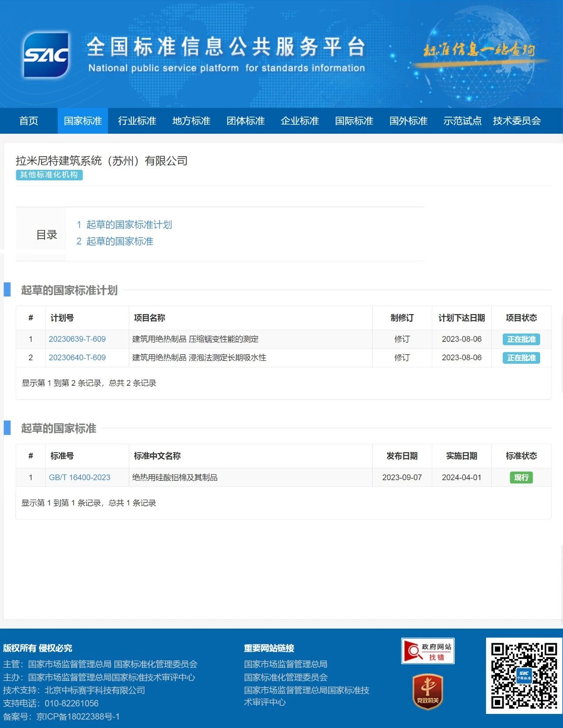563x728 pixels.
Task: Click 正在批准 status for plan 20230640-T-609
Action: click(521, 358)
